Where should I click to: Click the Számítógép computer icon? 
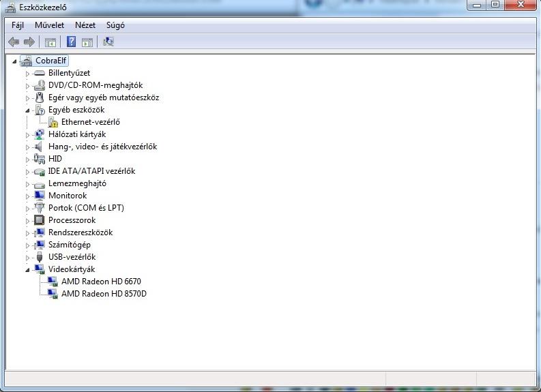(x=40, y=245)
